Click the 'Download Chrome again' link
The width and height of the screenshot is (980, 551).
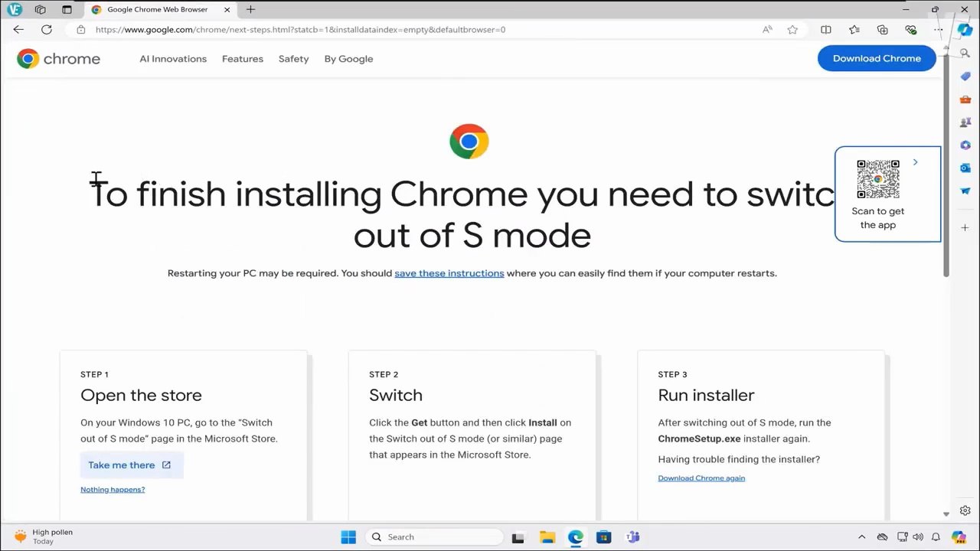coord(701,478)
